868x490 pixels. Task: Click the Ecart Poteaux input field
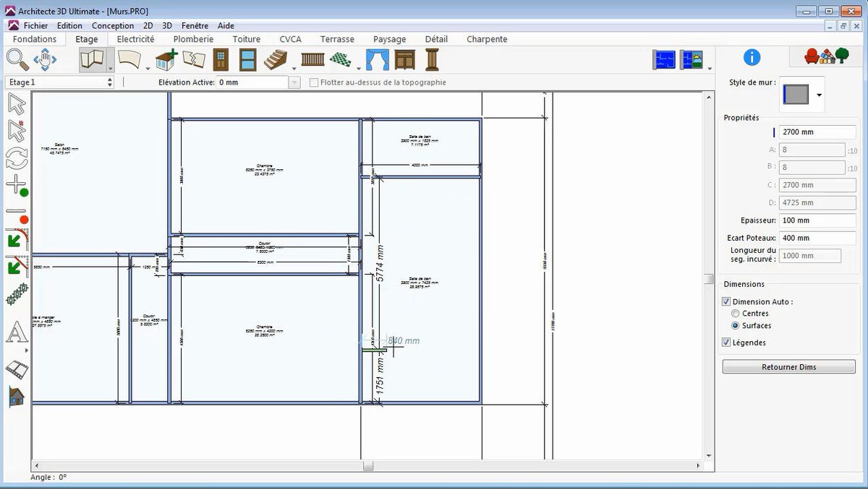817,238
